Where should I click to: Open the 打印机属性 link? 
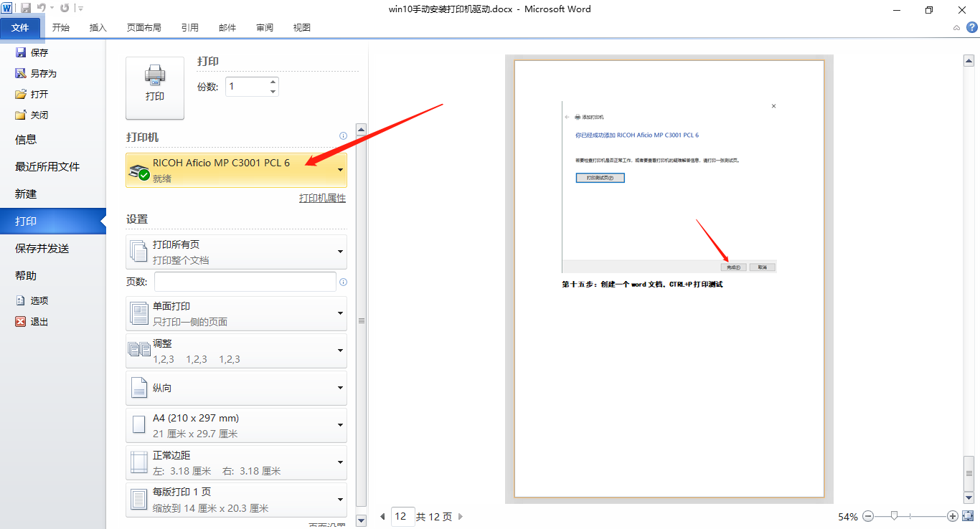(x=322, y=198)
